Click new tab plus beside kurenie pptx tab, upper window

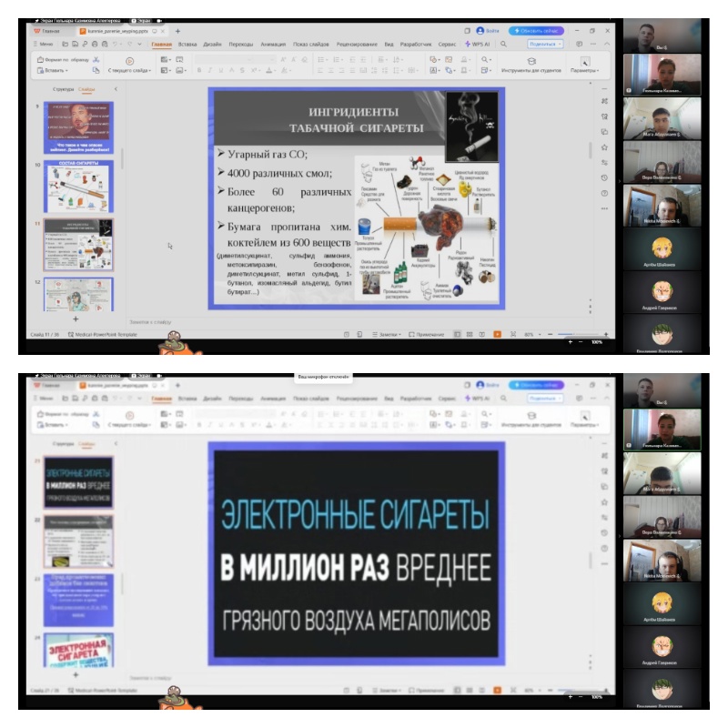(177, 31)
